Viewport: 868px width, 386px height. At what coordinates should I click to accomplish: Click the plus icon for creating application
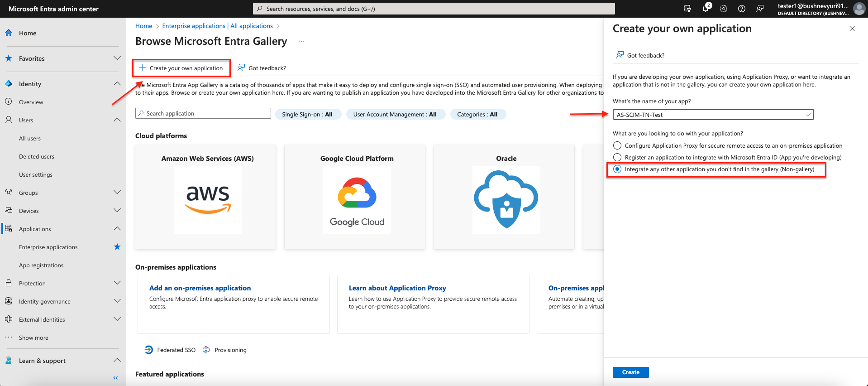(x=143, y=68)
